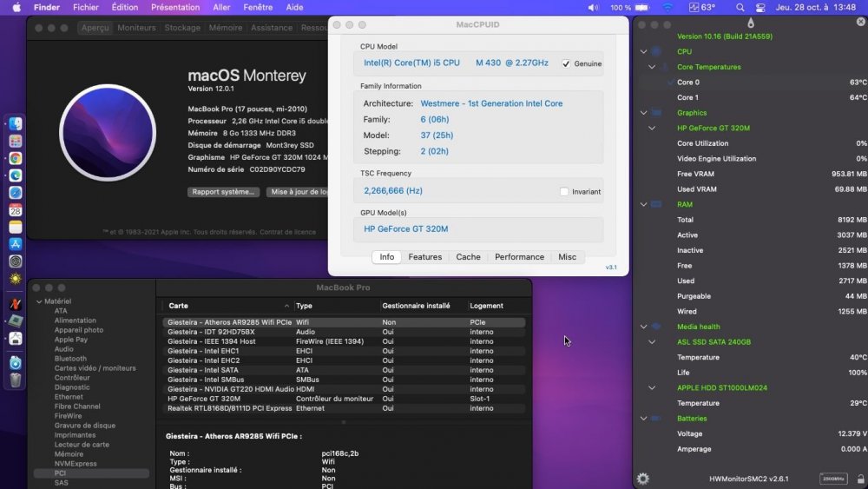Open HWMonitorSMC2 gear settings
Screen dimensions: 868x489
642,479
